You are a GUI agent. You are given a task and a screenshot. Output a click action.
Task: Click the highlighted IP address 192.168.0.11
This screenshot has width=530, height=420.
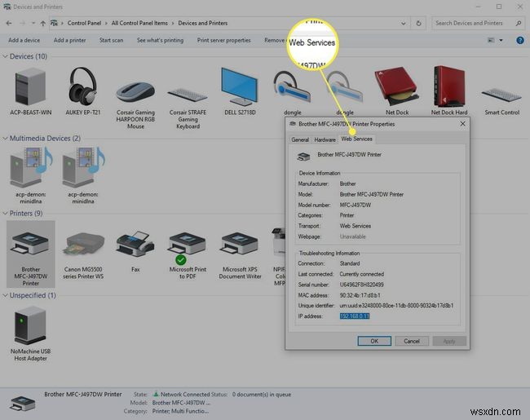(x=354, y=316)
